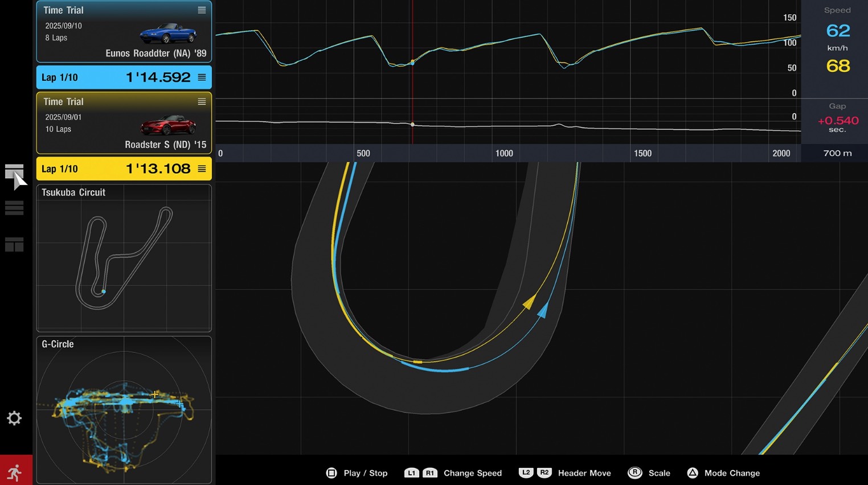Image resolution: width=868 pixels, height=485 pixels.
Task: Open the menu on Eunos Roadster Time Trial card
Action: pyautogui.click(x=202, y=10)
